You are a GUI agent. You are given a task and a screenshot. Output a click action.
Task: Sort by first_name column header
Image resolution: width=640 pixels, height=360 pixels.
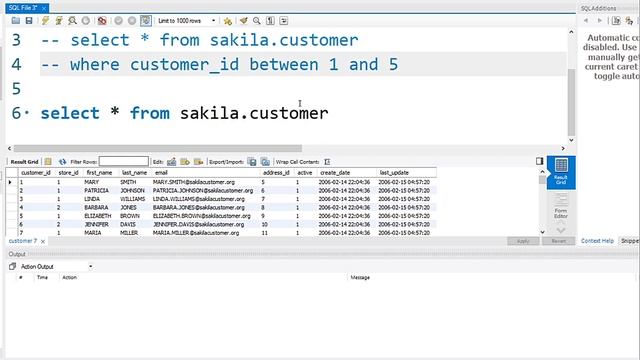tap(99, 173)
